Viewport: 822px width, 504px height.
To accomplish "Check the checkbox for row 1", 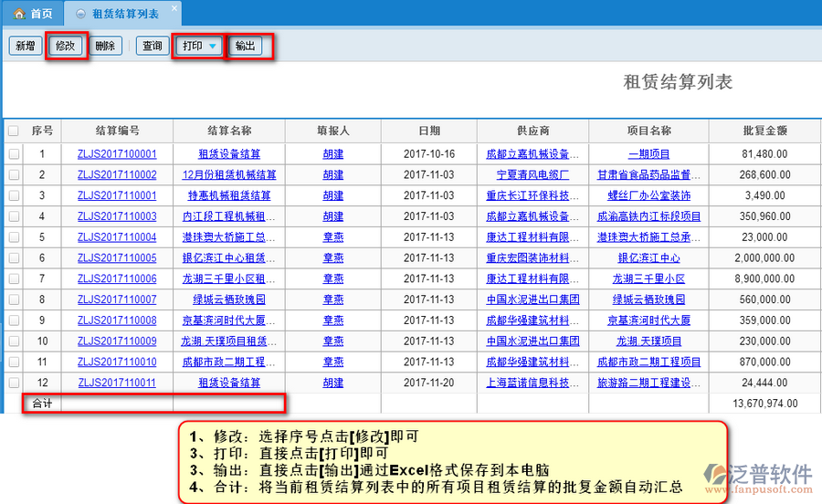I will (x=14, y=154).
